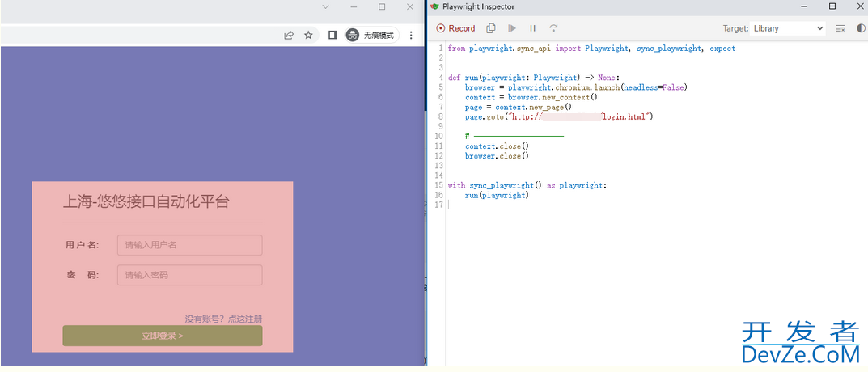Viewport: 868px width, 372px height.
Task: Click the share page icon in the address bar
Action: coord(289,36)
